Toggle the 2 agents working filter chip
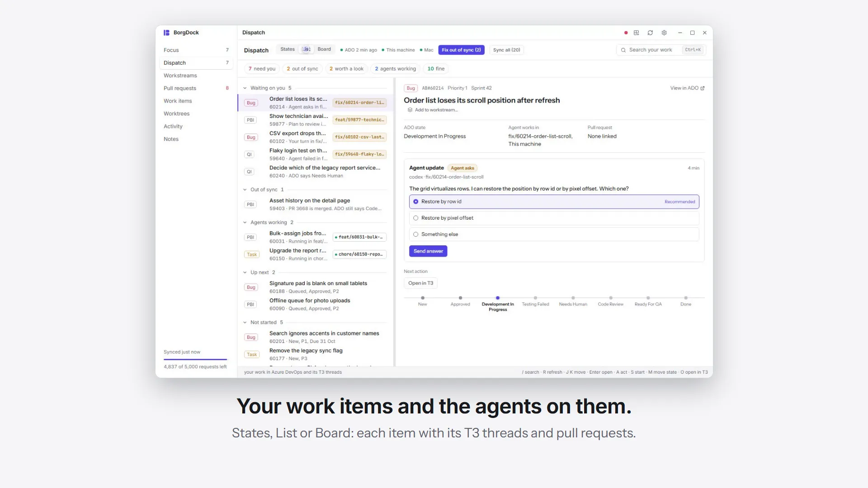This screenshot has width=868, height=488. [395, 69]
